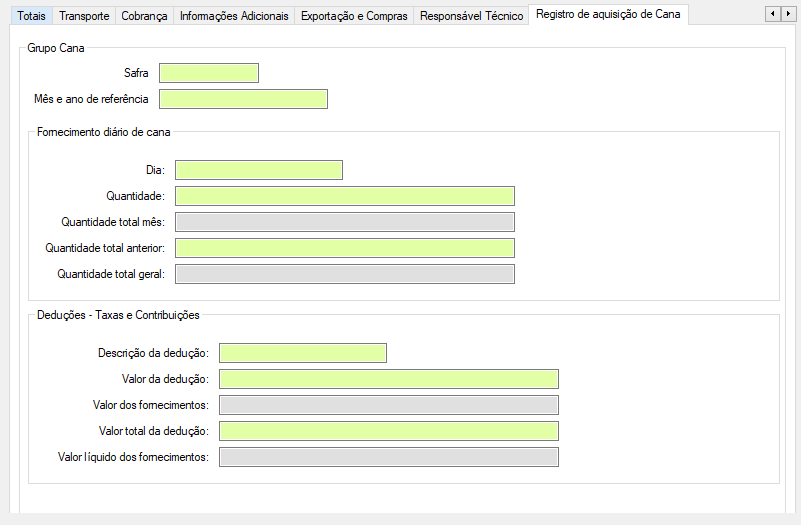
Task: Click the Safra input field
Action: [209, 73]
